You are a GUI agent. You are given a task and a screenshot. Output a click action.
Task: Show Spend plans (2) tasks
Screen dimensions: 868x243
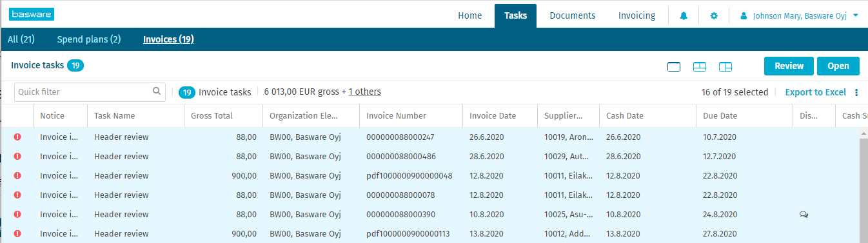click(89, 39)
